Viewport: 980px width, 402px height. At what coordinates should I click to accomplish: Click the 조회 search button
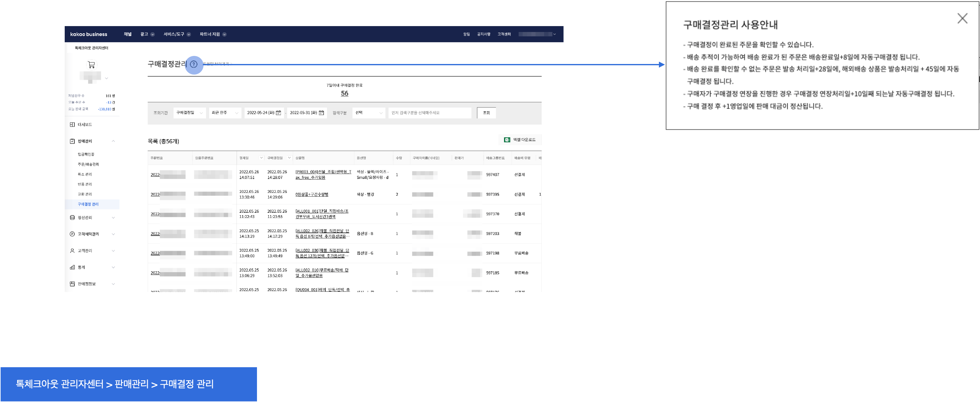pos(486,113)
